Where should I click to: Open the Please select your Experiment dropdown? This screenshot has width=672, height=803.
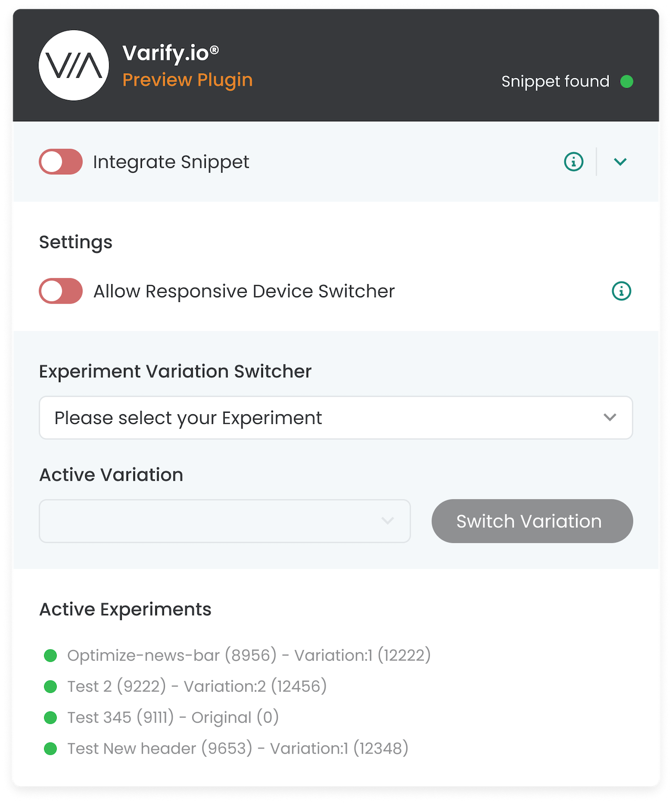coord(336,418)
